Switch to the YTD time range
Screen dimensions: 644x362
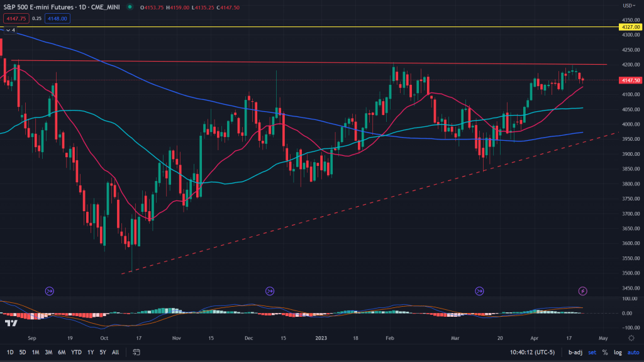pyautogui.click(x=77, y=353)
